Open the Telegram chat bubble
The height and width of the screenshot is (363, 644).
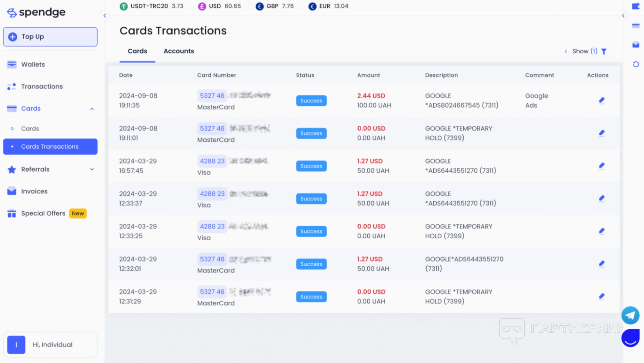(630, 315)
